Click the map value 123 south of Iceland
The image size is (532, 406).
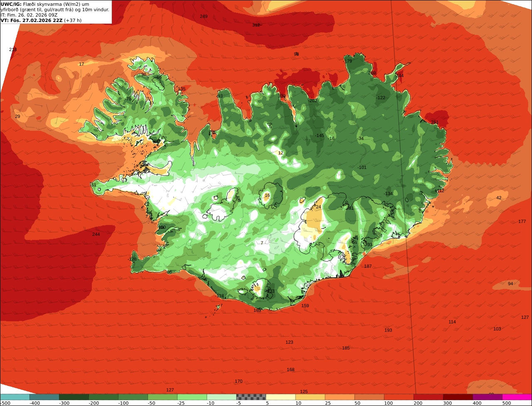point(289,342)
